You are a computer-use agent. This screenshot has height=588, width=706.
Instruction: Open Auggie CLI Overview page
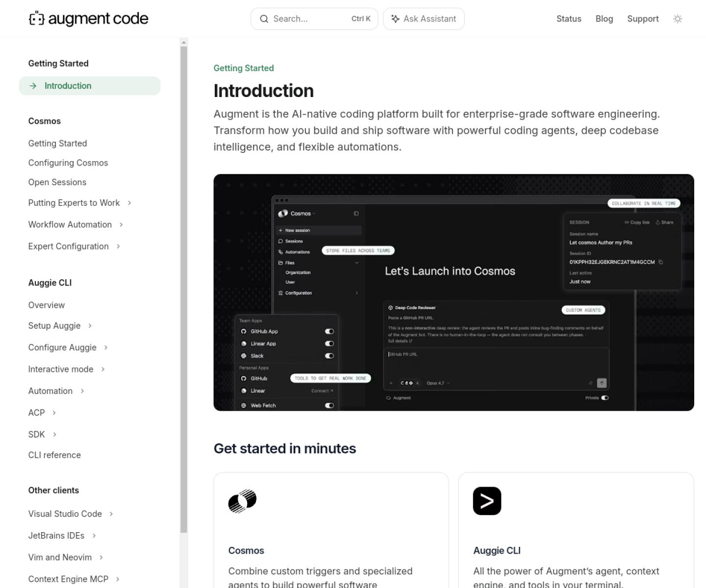pos(47,305)
